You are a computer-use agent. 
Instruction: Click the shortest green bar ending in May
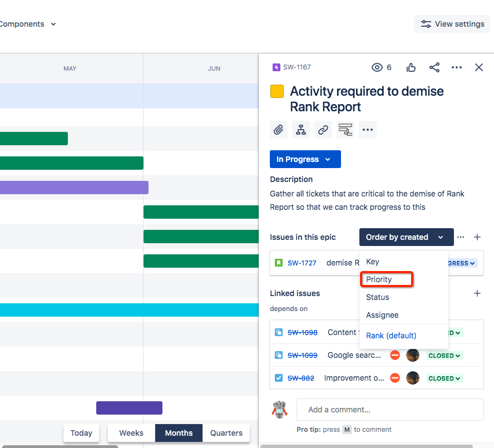pos(34,139)
